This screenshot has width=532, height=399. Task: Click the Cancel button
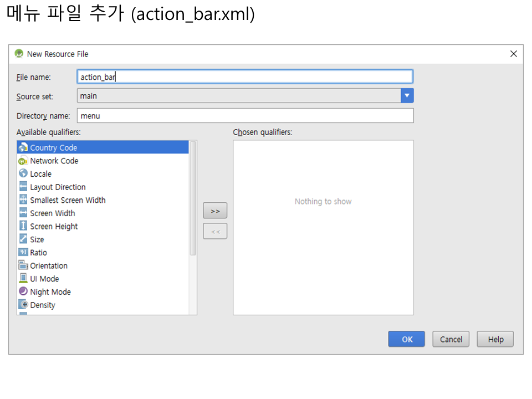point(451,339)
